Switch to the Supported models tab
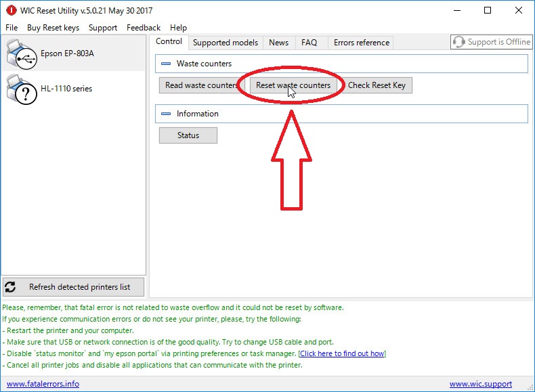The height and width of the screenshot is (392, 535). (226, 43)
